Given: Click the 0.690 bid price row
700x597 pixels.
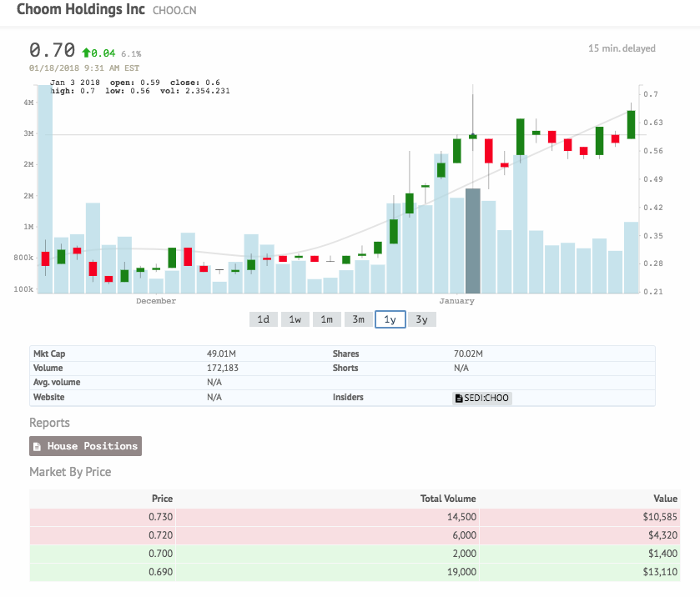Looking at the screenshot, I should 353,572.
